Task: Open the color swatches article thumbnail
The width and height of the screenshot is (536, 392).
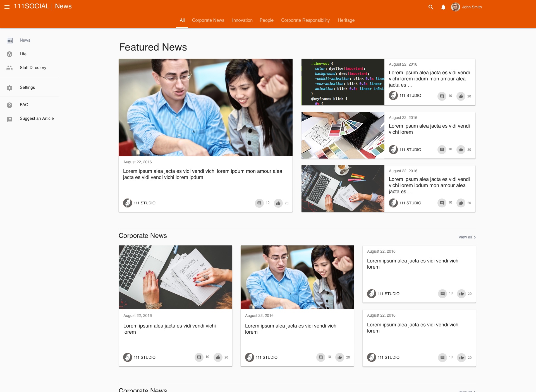Action: (x=343, y=135)
